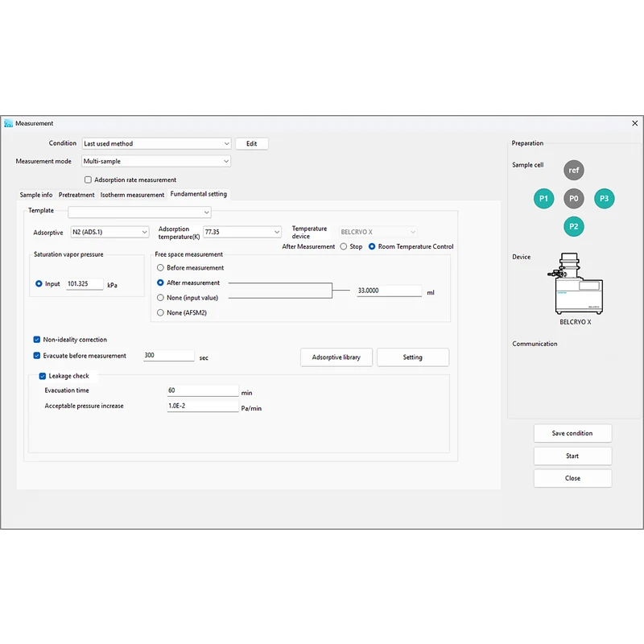
Task: Click the evacuate 300 sec field
Action: pos(168,356)
